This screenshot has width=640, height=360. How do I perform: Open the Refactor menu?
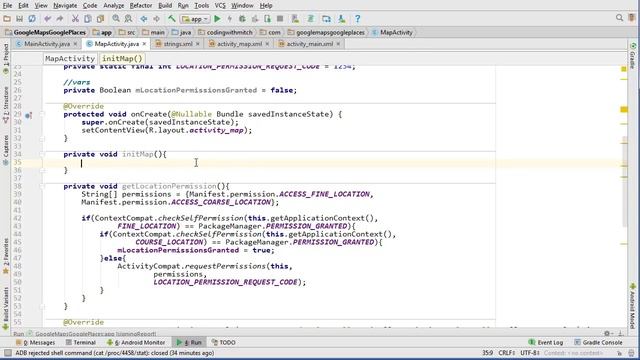[x=141, y=6]
